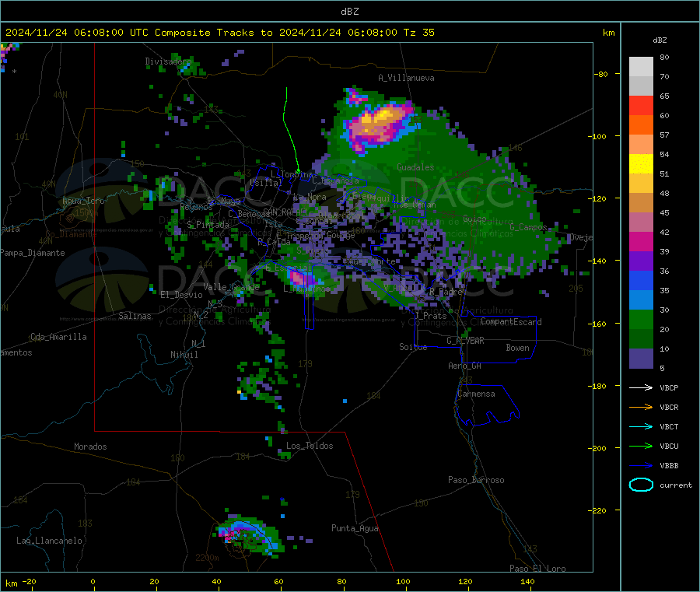The height and width of the screenshot is (592, 700).
Task: Select the yellow 51-54 dBZ legend swatch
Action: tap(641, 164)
